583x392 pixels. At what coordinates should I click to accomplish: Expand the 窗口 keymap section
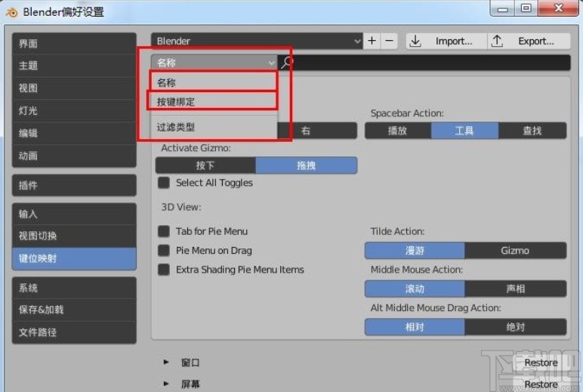[166, 362]
